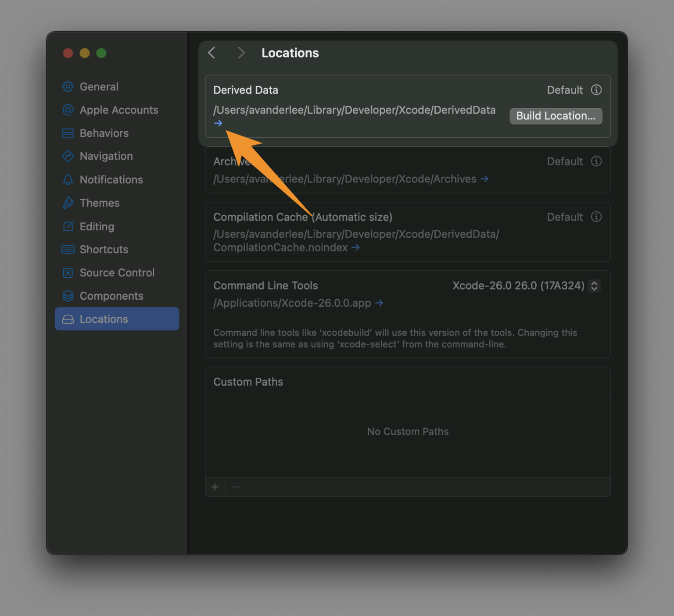Show info about Derived Data default
Screen dimensions: 674x616
(596, 90)
